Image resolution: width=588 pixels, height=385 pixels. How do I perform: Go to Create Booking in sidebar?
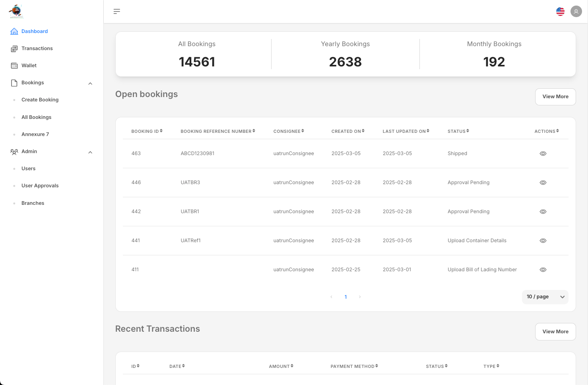pyautogui.click(x=40, y=100)
